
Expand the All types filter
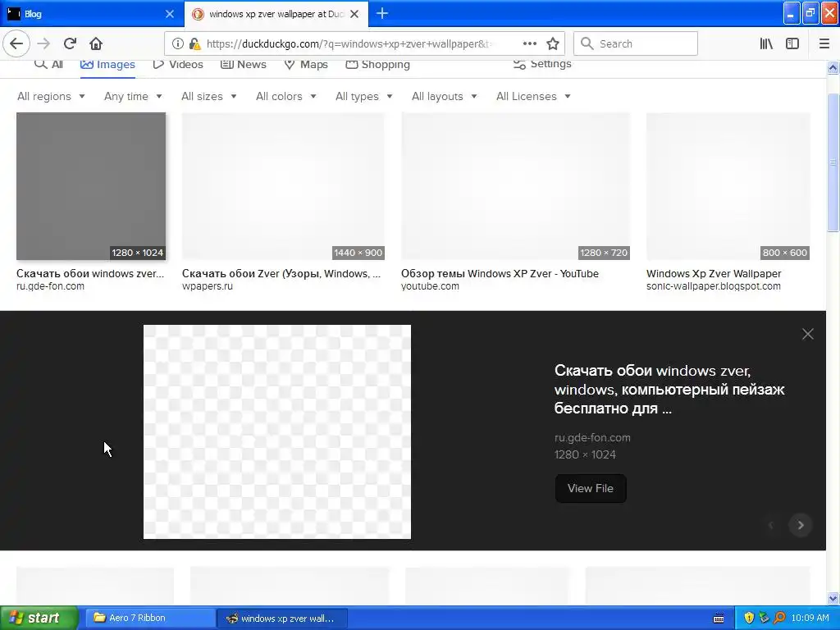(364, 97)
